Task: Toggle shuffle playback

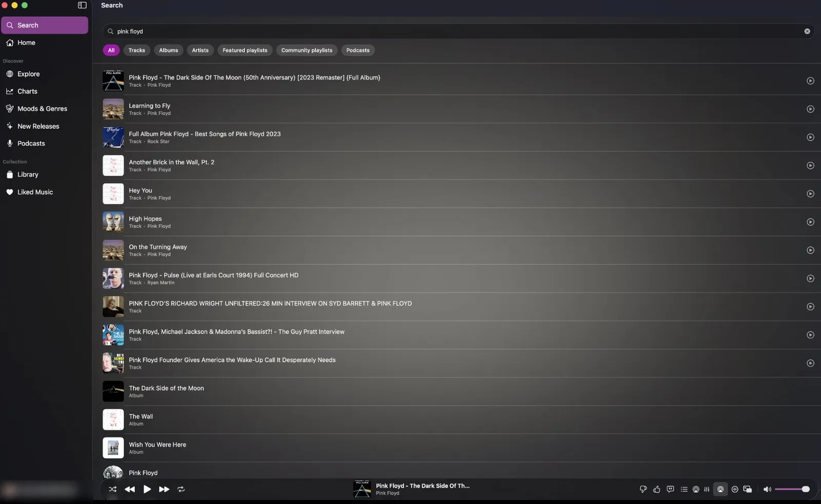Action: click(113, 489)
